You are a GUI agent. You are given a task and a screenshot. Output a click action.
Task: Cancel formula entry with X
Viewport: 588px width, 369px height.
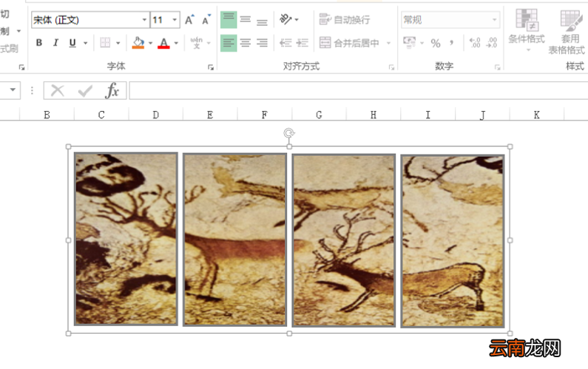click(x=58, y=90)
